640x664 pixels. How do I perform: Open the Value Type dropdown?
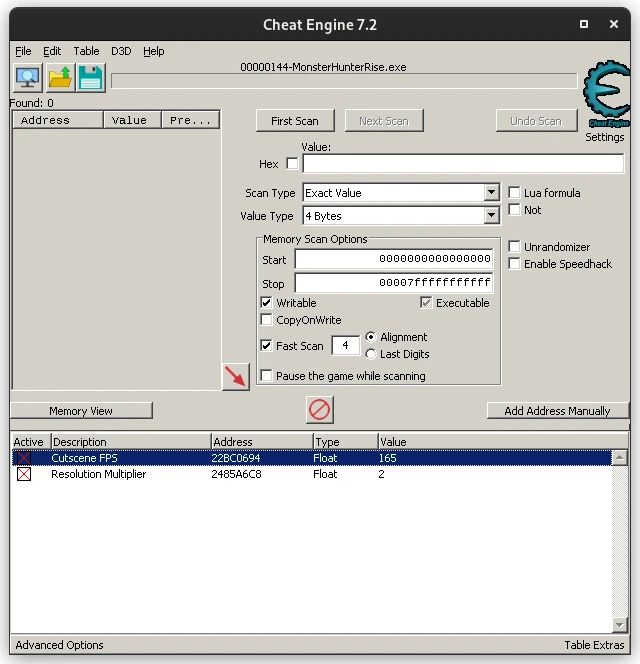tap(491, 216)
